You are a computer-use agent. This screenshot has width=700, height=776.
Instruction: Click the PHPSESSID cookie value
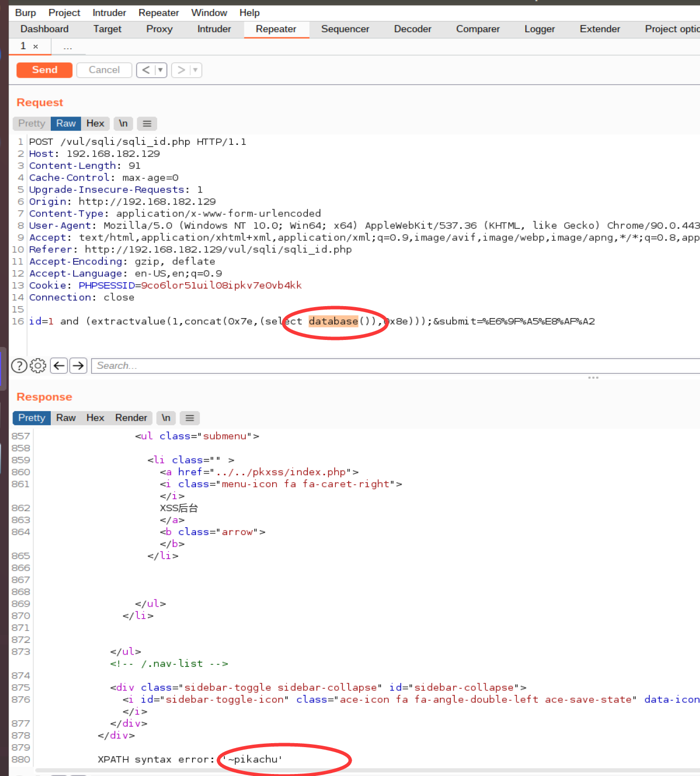[x=221, y=285]
